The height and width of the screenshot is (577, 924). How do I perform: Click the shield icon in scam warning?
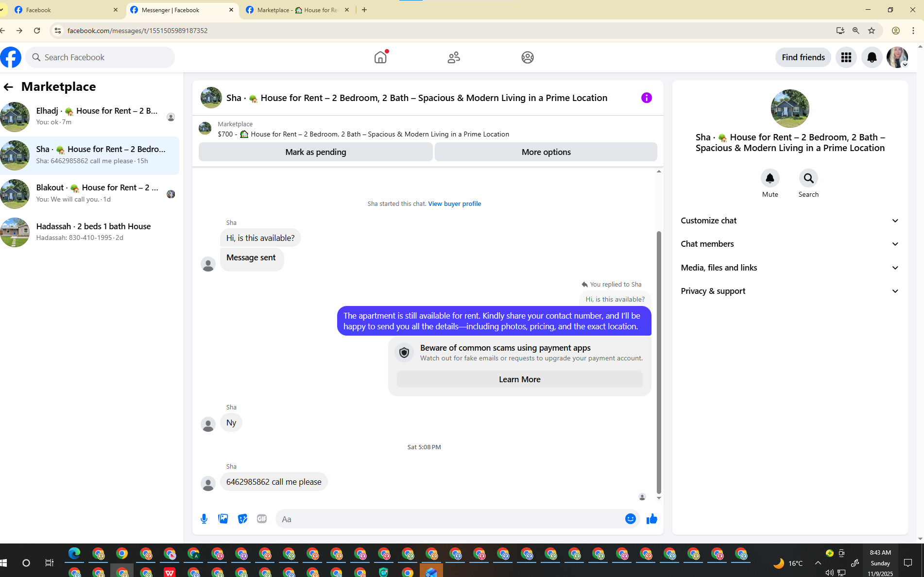[x=404, y=353]
